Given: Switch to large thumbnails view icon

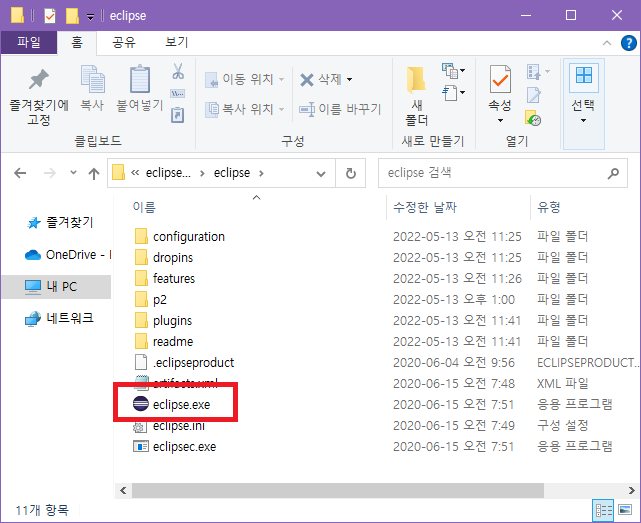Looking at the screenshot, I should pyautogui.click(x=625, y=510).
